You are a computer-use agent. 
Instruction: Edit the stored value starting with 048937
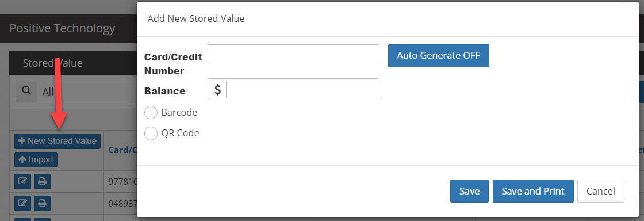click(x=23, y=203)
